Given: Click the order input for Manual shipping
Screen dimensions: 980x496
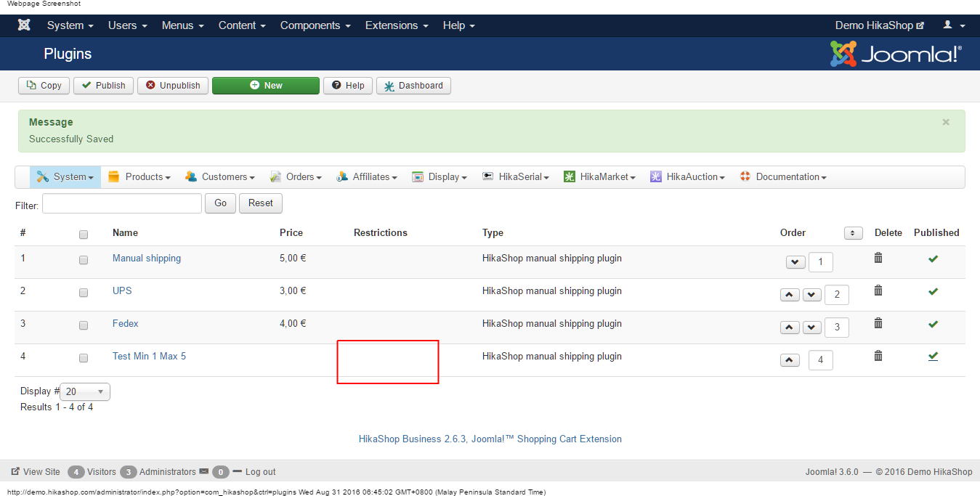Looking at the screenshot, I should click(x=821, y=262).
